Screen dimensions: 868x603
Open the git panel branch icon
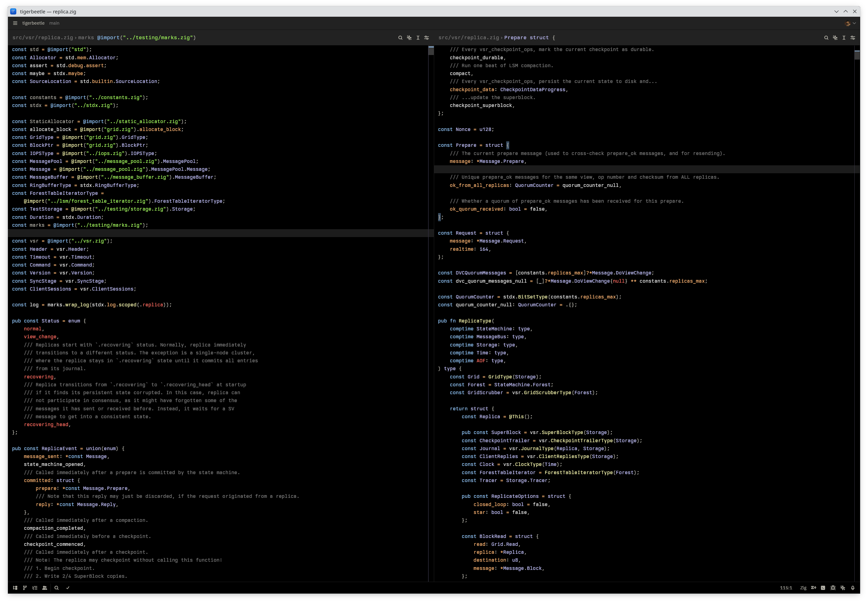pos(25,588)
